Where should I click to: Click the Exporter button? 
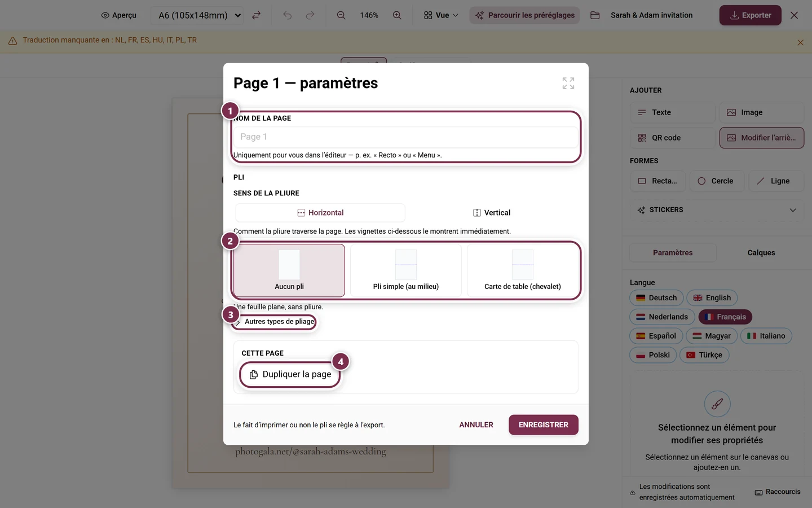pos(750,15)
